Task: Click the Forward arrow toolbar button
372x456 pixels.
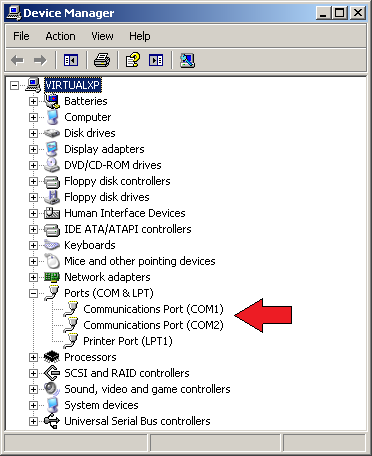Action: 40,60
